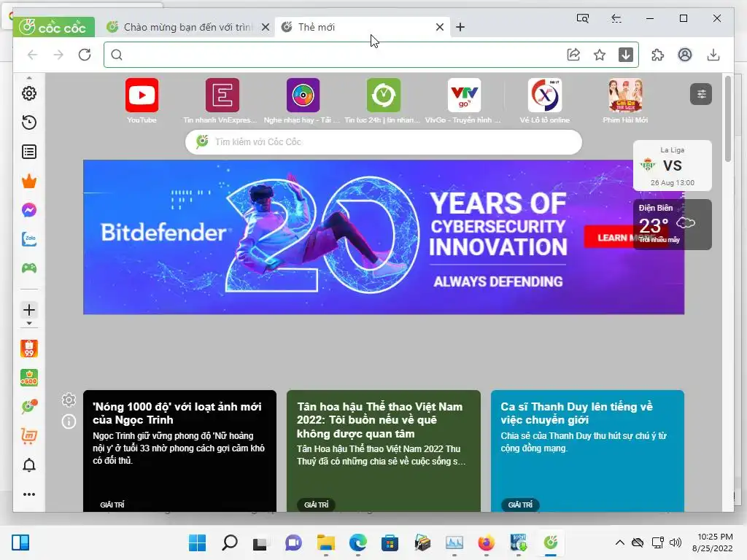
Task: Open Windows taskbar Search
Action: tap(230, 542)
